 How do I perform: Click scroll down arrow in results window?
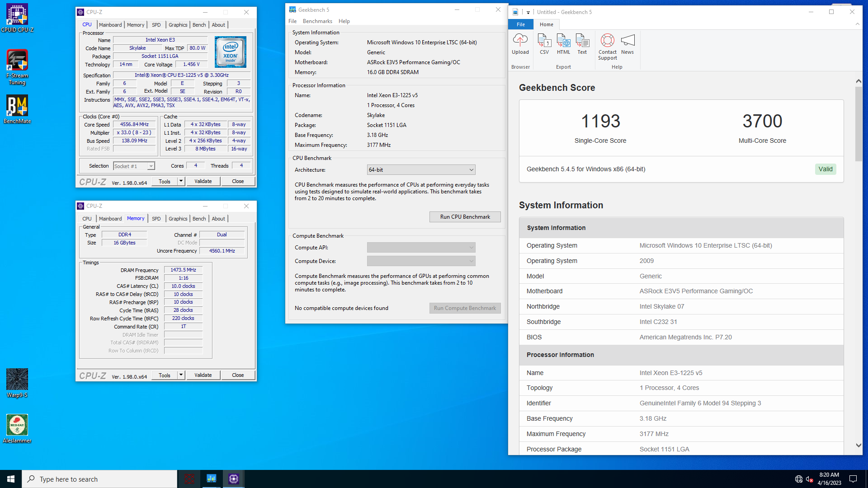[x=859, y=446]
